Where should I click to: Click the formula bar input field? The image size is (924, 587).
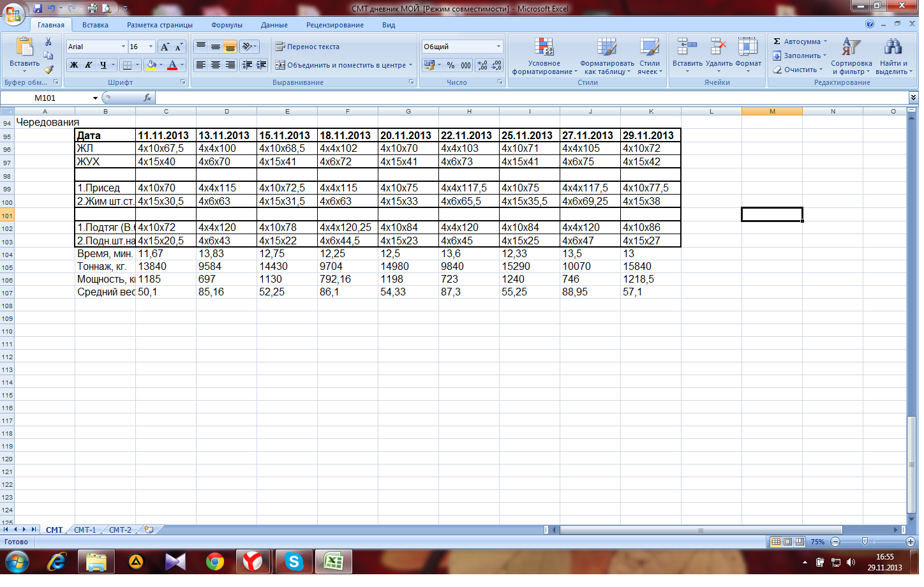530,98
